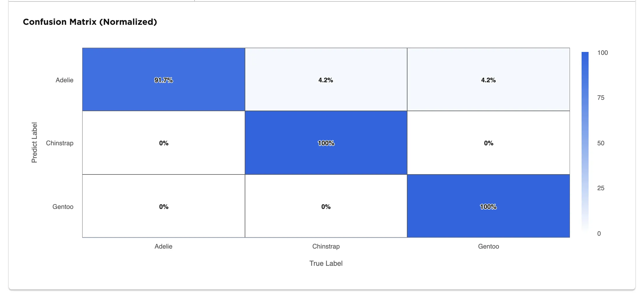The image size is (644, 297).
Task: Click the 100% Gentoo-Gentoo cell
Action: (488, 207)
